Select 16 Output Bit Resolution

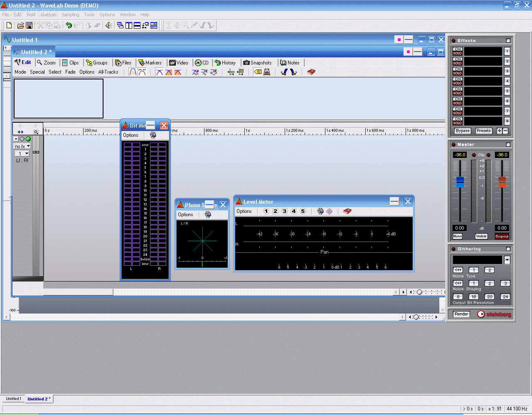(x=474, y=296)
